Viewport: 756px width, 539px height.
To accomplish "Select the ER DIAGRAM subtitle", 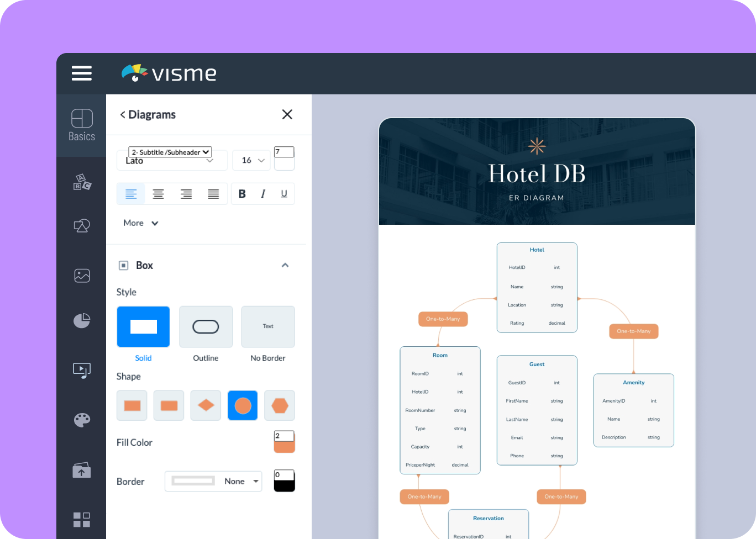I will (537, 198).
